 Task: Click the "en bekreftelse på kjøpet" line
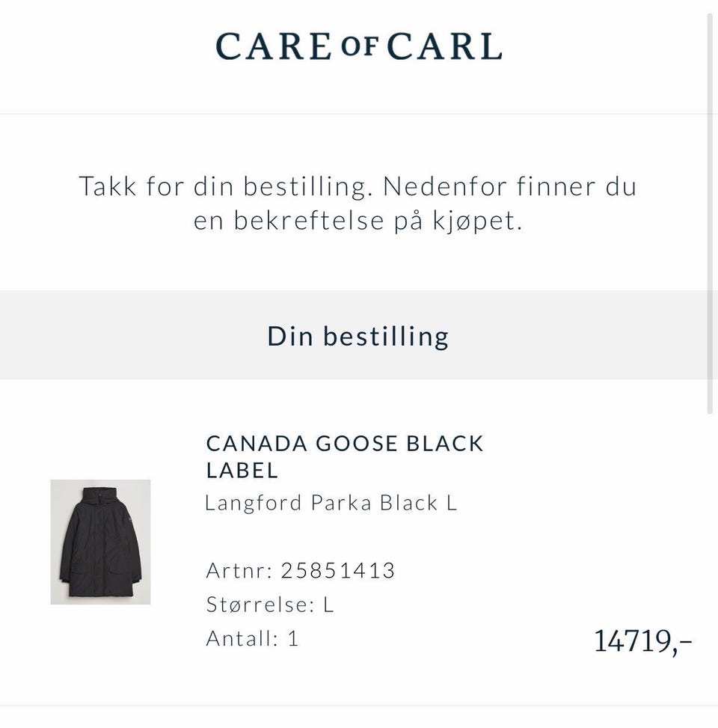358,221
